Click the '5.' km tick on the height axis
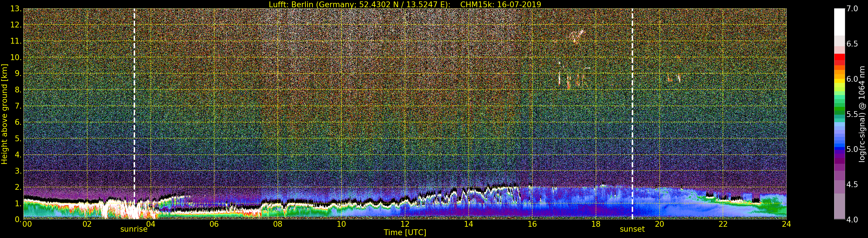868x238 pixels. tap(18, 138)
